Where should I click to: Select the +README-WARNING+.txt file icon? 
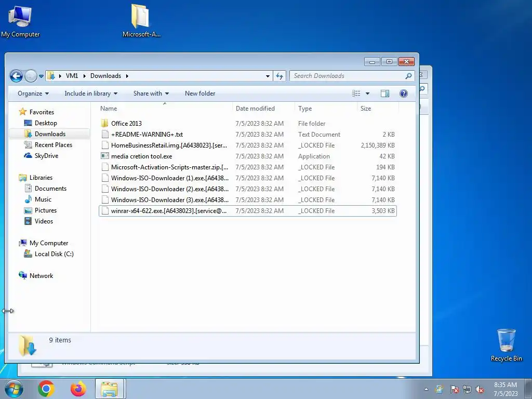click(105, 135)
